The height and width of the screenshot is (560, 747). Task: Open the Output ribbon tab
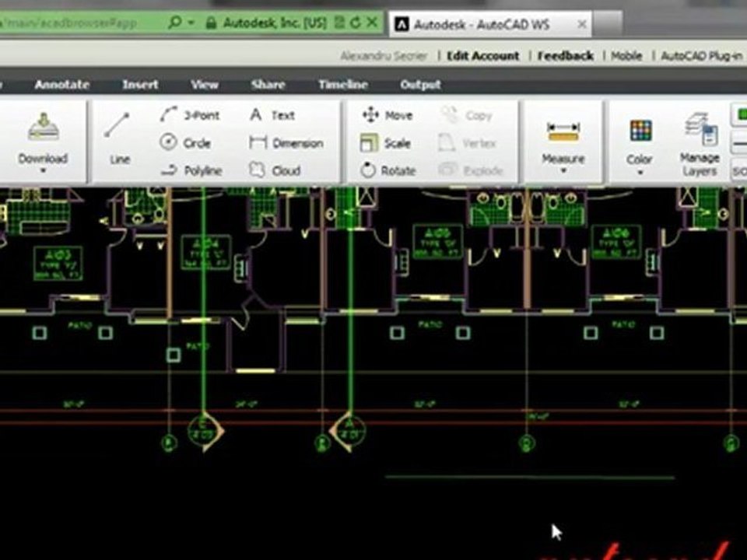(x=421, y=85)
